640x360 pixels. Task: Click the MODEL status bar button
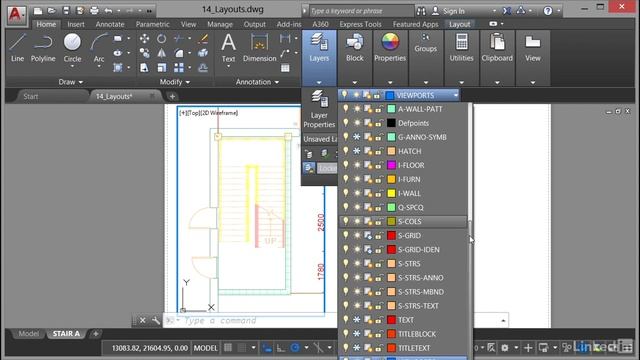tap(205, 348)
